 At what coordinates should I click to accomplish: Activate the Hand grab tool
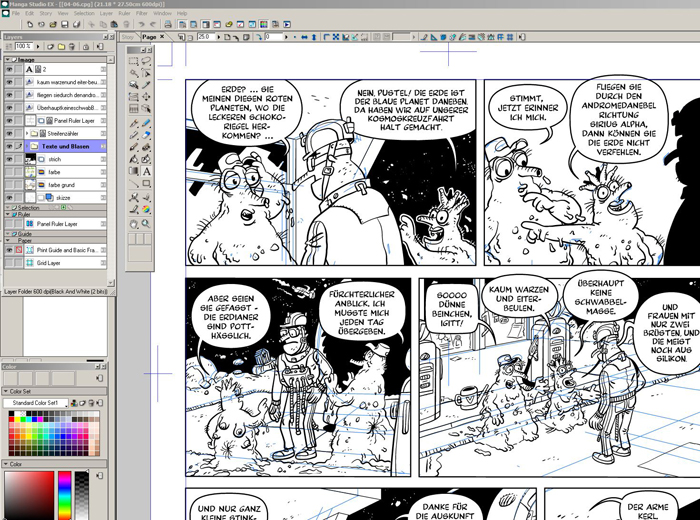pyautogui.click(x=134, y=223)
